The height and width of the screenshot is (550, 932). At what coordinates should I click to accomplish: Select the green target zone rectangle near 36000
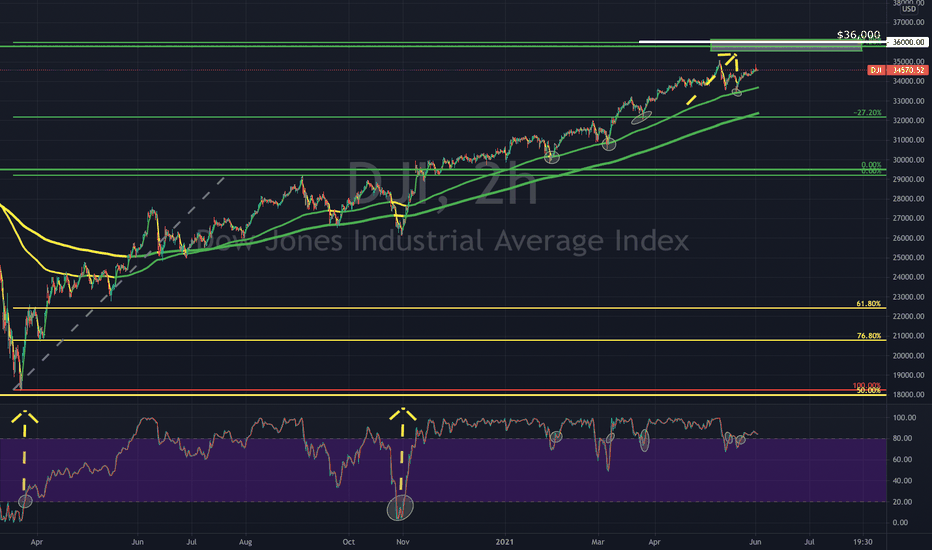[786, 45]
